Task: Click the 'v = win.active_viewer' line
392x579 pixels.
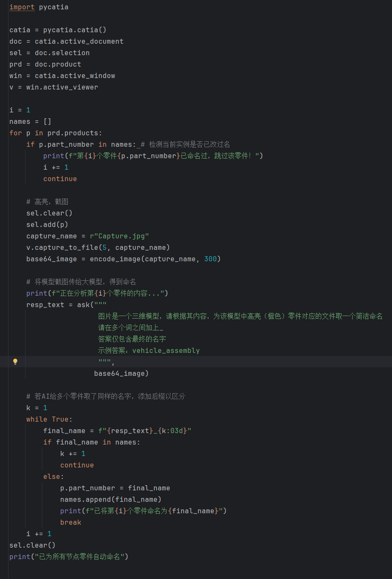Action: point(53,87)
